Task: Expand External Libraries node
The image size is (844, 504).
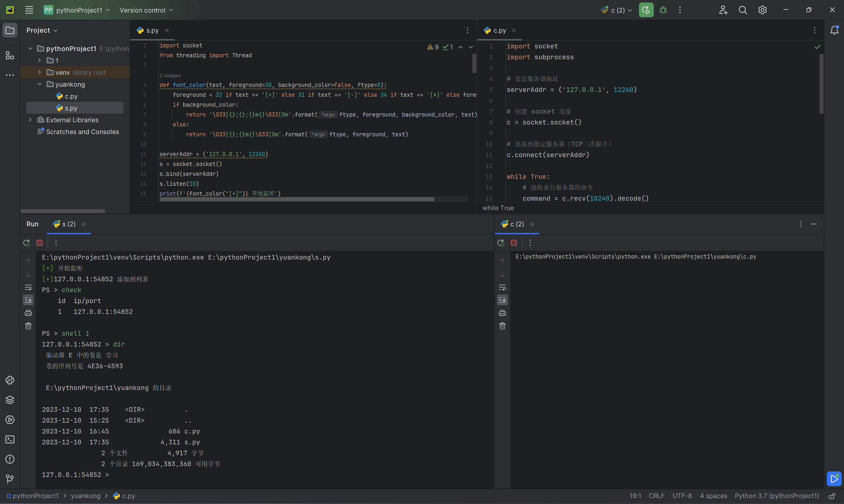Action: 30,120
